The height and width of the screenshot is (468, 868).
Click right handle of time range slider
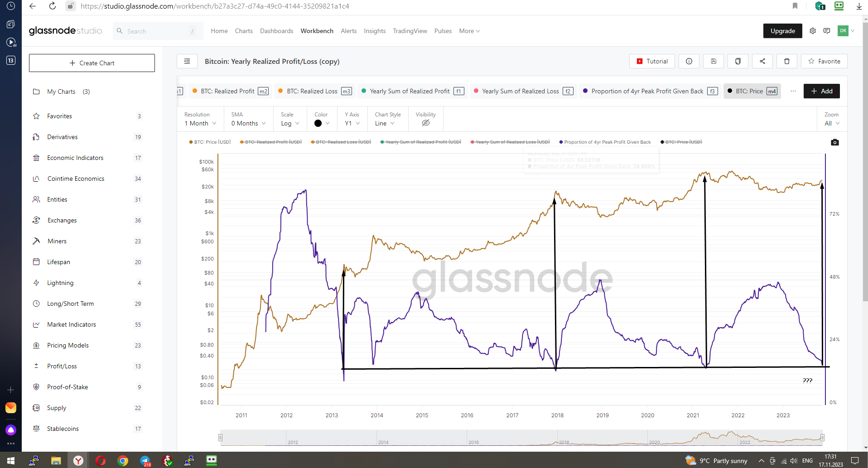click(822, 438)
